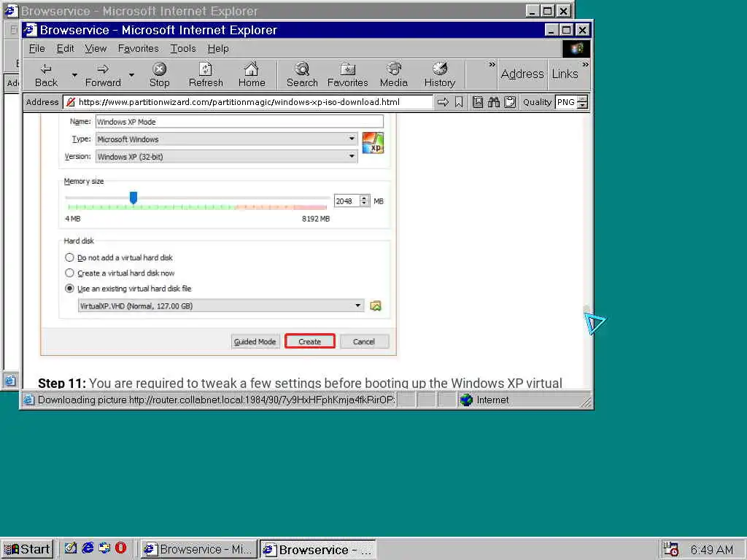Open the Search pane
Viewport: 747px width, 560px height.
click(x=302, y=75)
